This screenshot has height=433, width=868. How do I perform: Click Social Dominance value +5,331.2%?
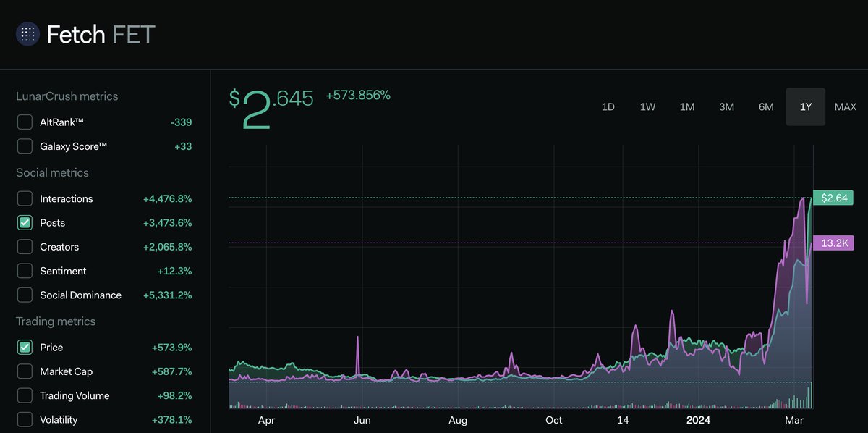coord(167,295)
